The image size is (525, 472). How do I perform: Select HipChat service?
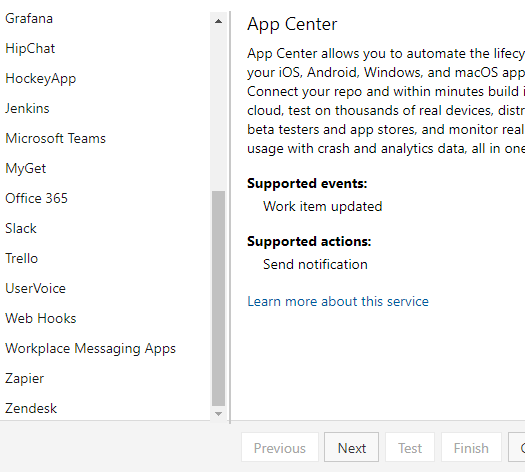point(30,49)
